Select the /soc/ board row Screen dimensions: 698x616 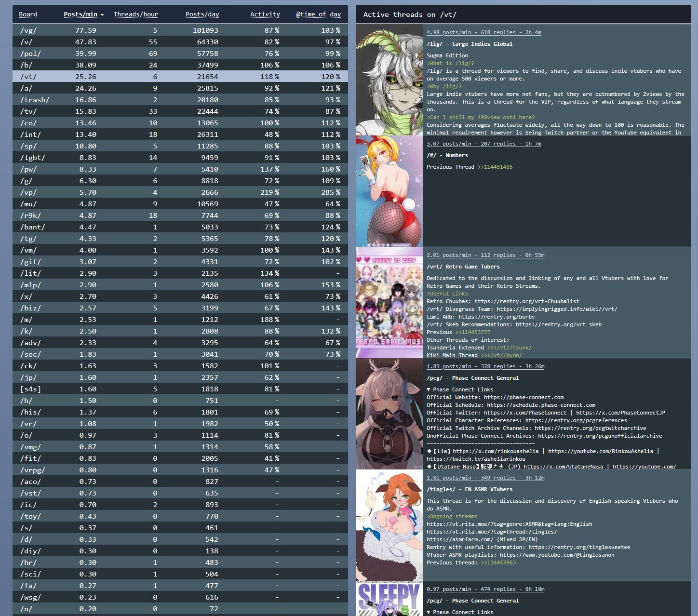[x=180, y=354]
